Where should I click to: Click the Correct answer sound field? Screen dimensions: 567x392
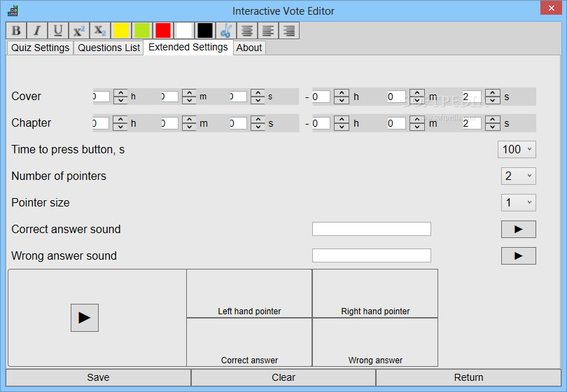[x=372, y=229]
